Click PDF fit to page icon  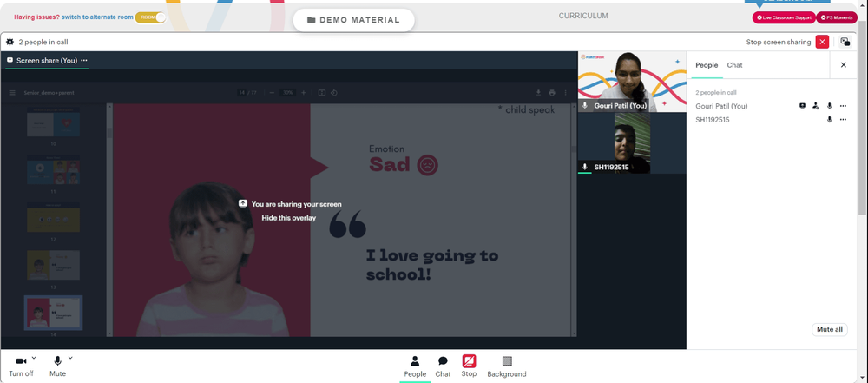point(322,93)
